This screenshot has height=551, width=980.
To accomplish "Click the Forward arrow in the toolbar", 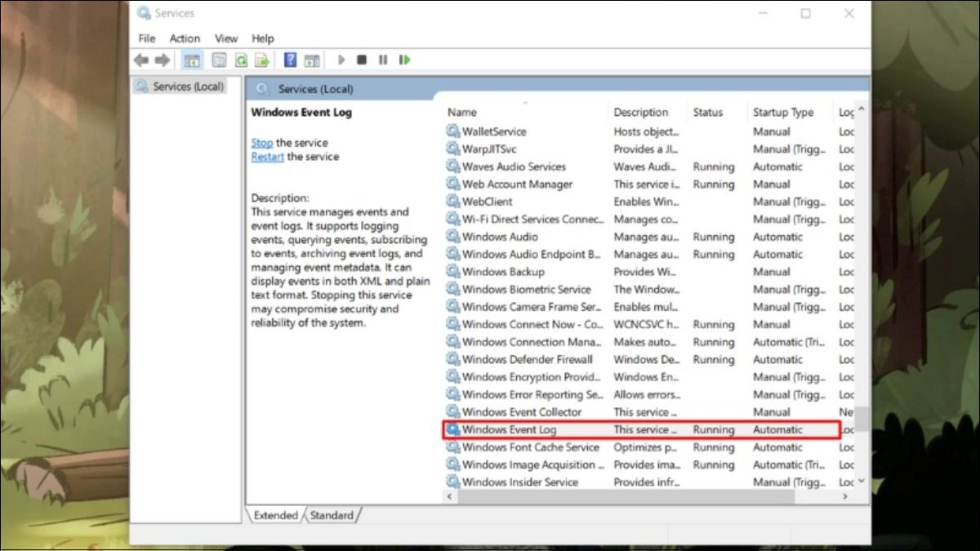I will (162, 60).
